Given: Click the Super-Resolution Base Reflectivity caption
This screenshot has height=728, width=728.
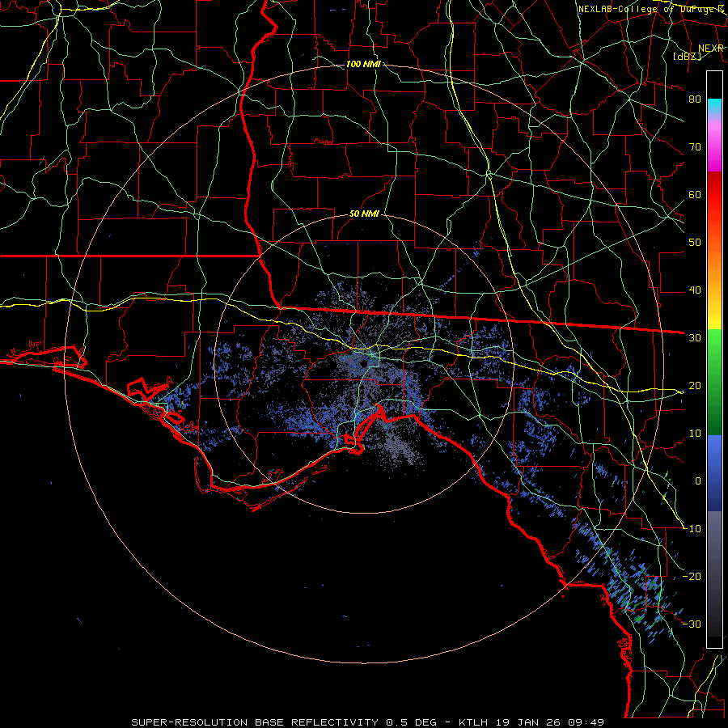Looking at the screenshot, I should pyautogui.click(x=368, y=722).
